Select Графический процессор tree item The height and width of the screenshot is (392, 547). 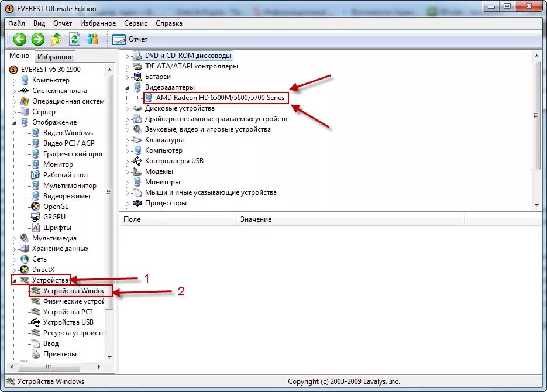74,154
